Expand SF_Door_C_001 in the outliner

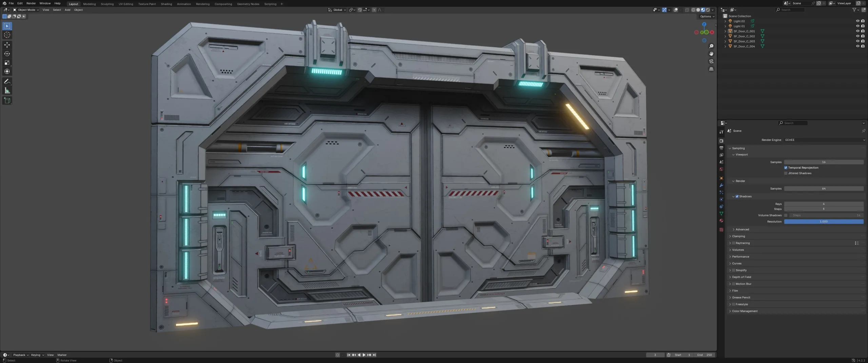point(725,31)
